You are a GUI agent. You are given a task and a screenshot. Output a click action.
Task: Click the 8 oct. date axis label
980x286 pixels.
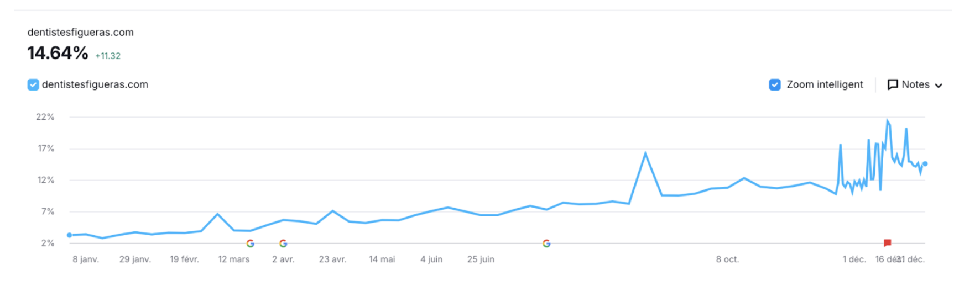[727, 259]
